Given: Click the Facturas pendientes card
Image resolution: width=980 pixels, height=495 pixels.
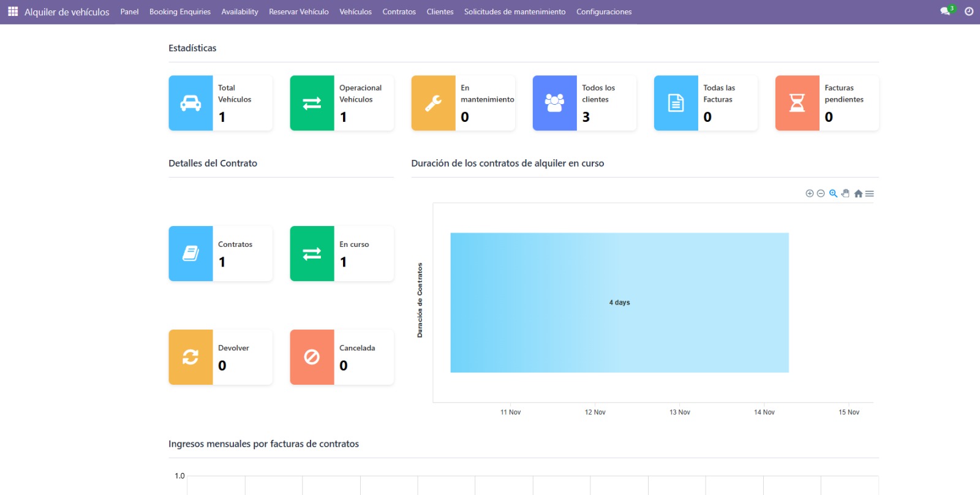Looking at the screenshot, I should 827,103.
